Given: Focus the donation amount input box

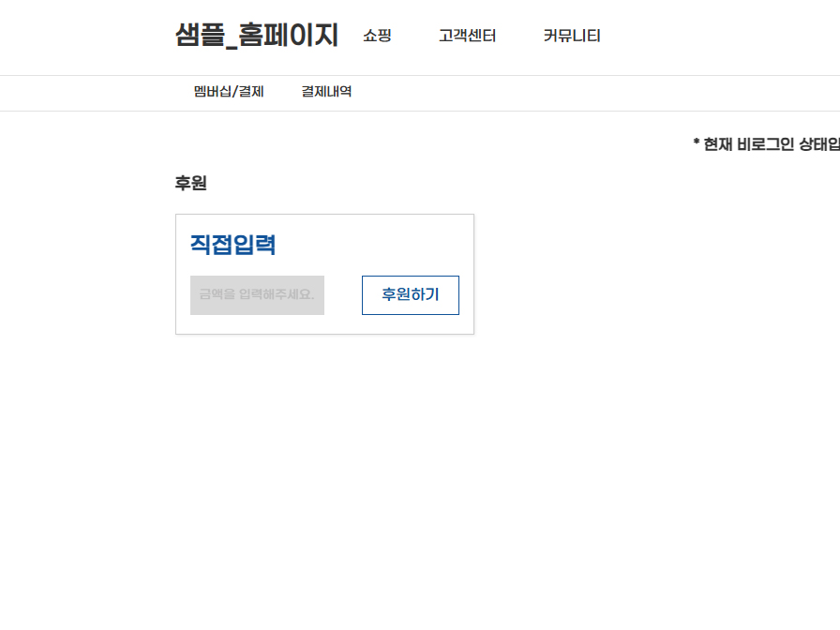Looking at the screenshot, I should (257, 294).
